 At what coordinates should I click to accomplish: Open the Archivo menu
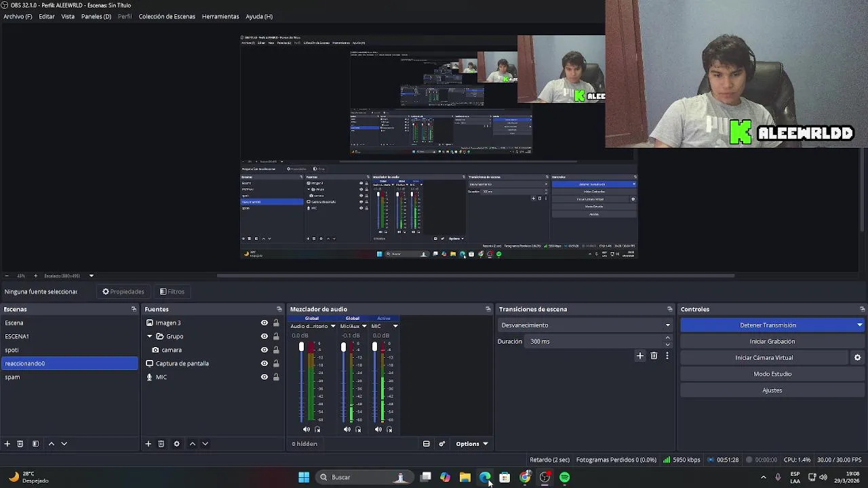[18, 16]
